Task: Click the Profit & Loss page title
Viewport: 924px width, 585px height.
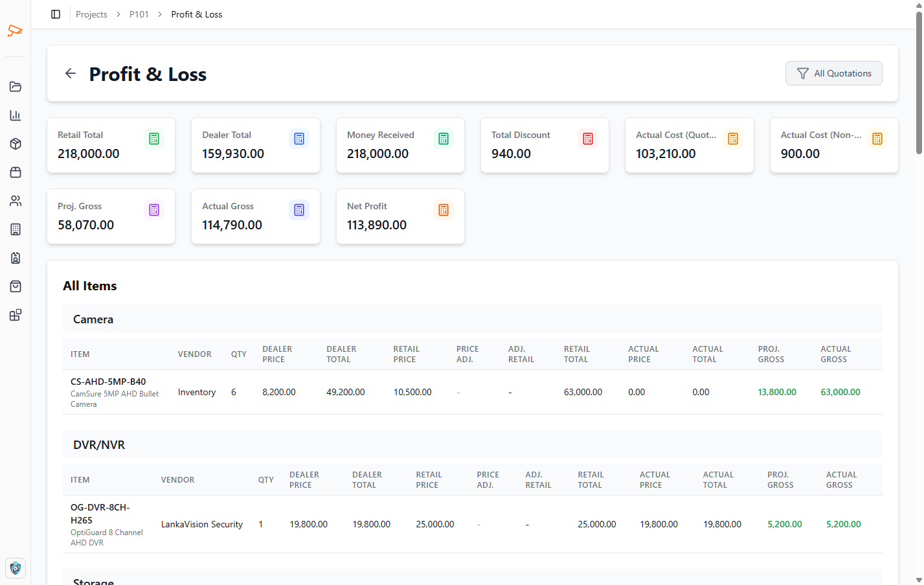Action: [148, 74]
